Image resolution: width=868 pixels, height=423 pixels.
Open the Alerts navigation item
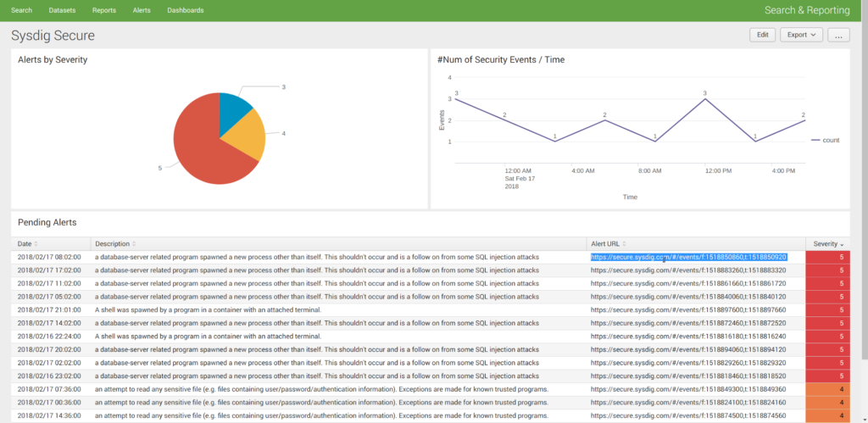pos(142,10)
